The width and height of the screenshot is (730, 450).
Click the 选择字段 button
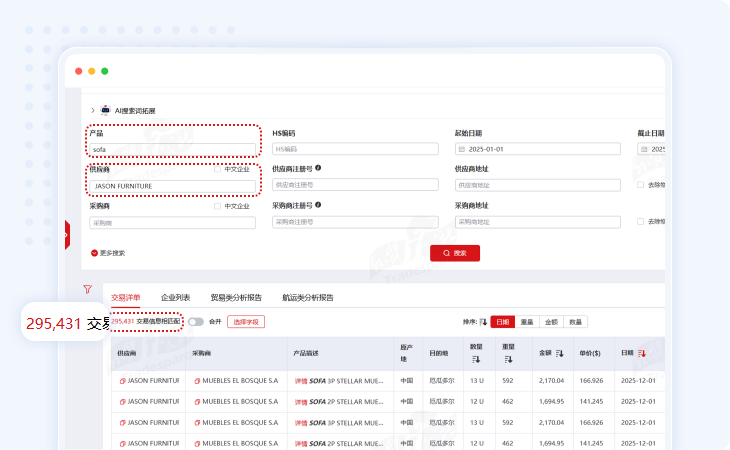tap(246, 322)
